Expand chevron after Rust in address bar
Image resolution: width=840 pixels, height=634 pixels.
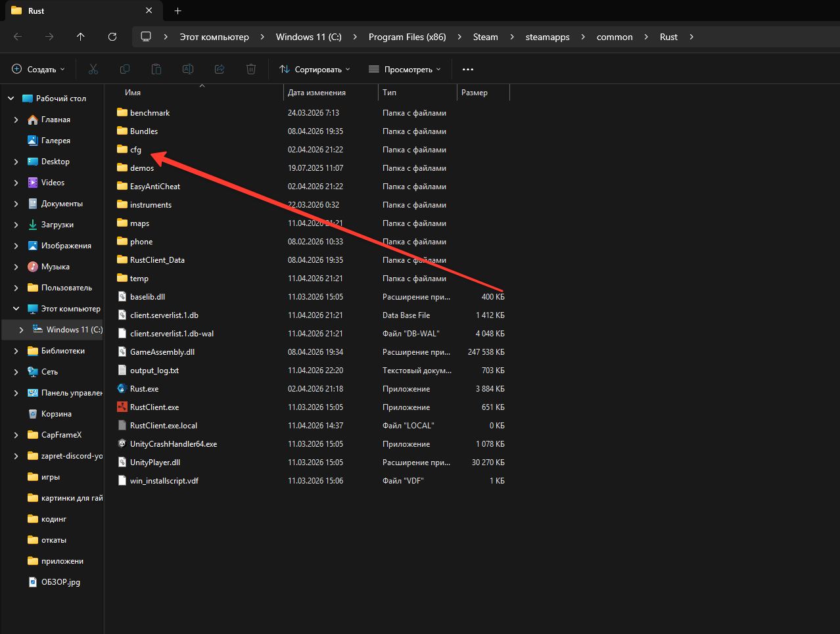click(x=691, y=37)
